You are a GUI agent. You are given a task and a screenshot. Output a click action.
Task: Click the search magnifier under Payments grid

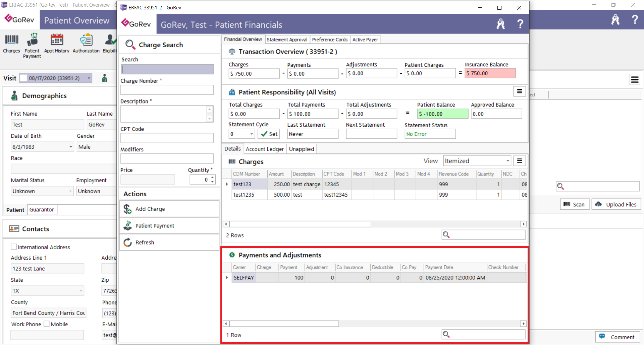point(446,334)
